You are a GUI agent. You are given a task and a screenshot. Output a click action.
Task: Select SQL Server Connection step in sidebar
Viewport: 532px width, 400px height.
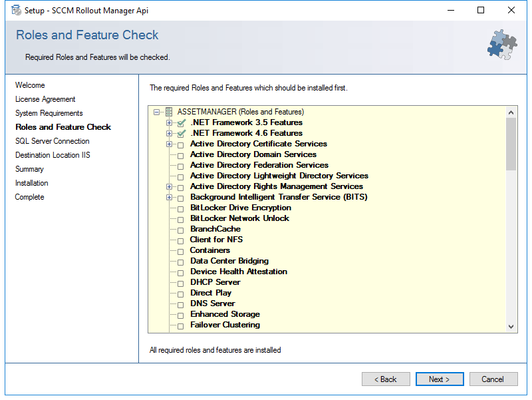click(x=53, y=141)
